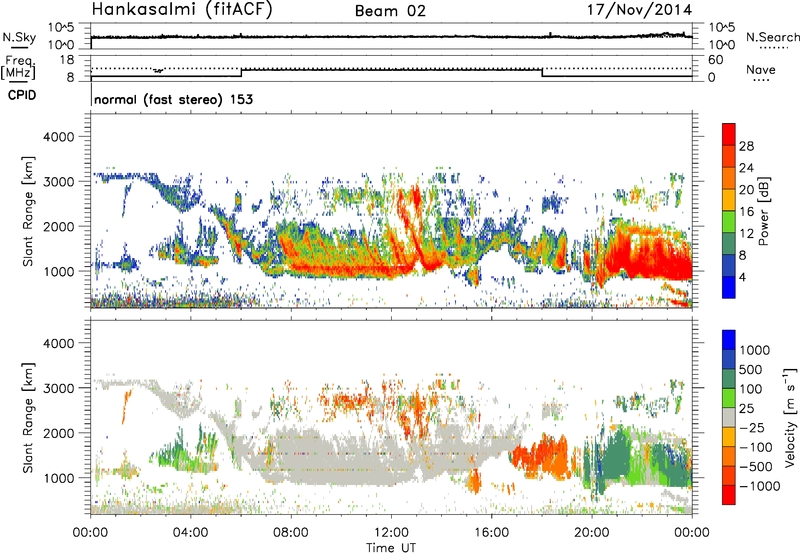Select the 3000 km tick in power panel
Image resolution: width=800 pixels, height=554 pixels.
point(58,182)
